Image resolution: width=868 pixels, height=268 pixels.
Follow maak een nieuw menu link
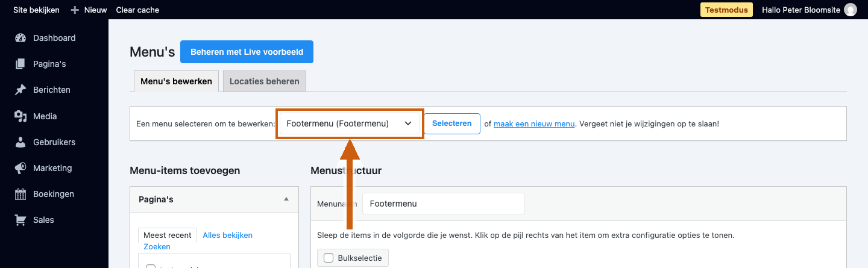534,123
